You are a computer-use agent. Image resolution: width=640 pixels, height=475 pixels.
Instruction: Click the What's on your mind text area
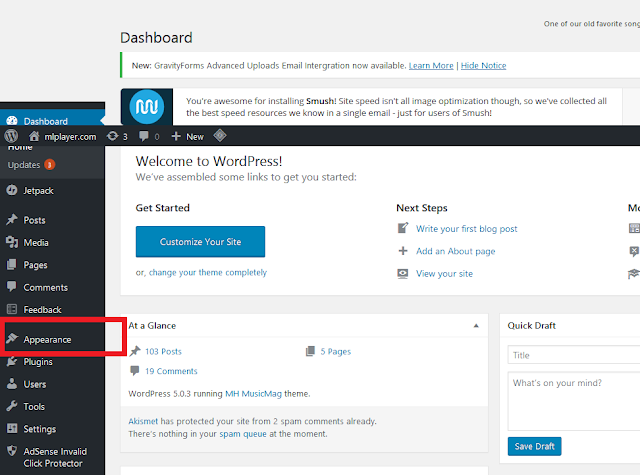(x=574, y=401)
